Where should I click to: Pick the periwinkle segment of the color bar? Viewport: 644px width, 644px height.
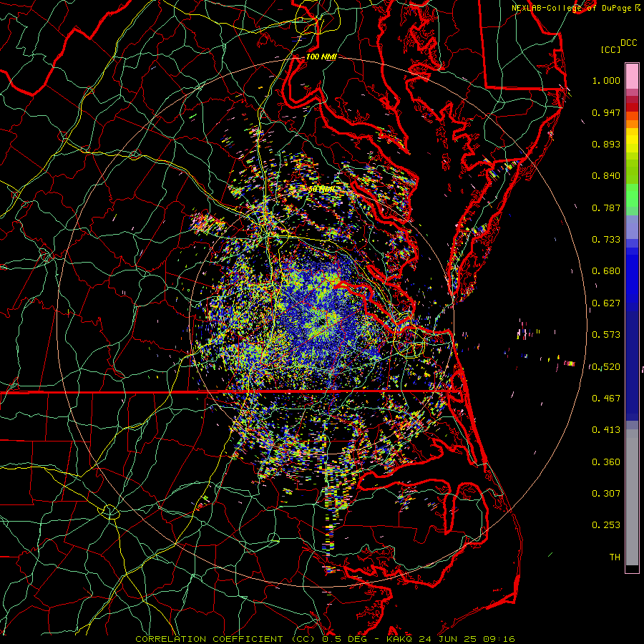(632, 227)
